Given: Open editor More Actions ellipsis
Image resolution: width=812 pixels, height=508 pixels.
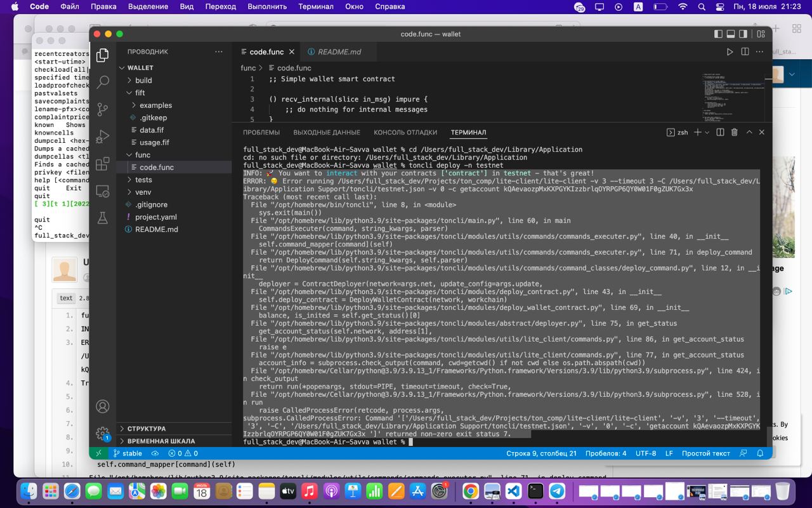Looking at the screenshot, I should pos(760,52).
